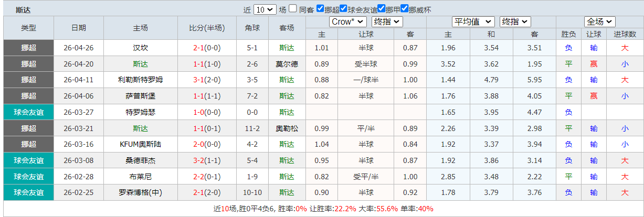Click 小 goals result in 奥勒松 row
This screenshot has width=644, height=217.
(x=625, y=129)
